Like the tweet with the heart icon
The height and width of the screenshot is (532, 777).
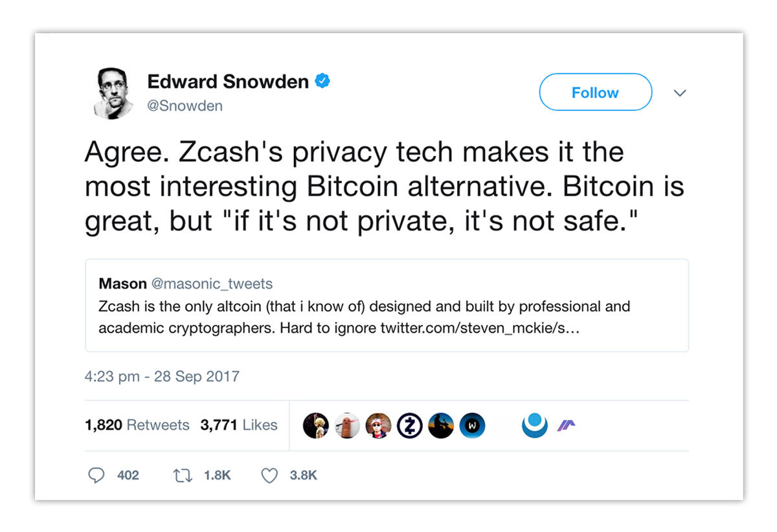click(x=269, y=476)
